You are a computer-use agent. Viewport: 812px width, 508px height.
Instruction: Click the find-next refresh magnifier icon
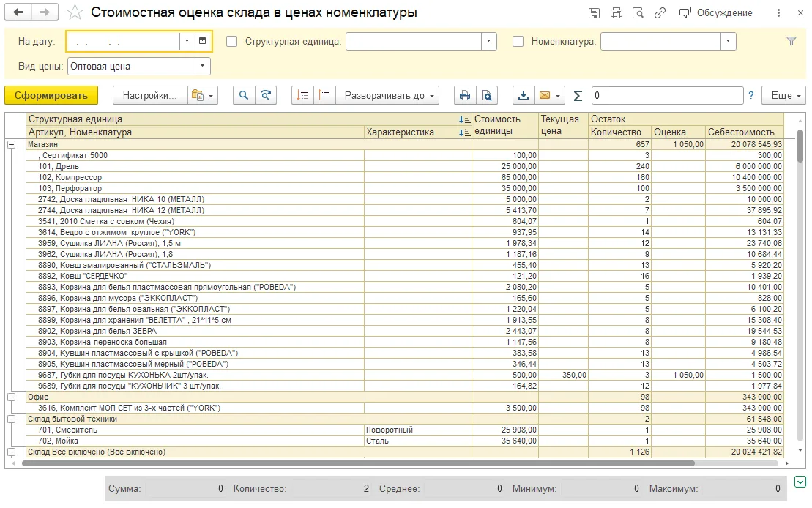tap(266, 95)
